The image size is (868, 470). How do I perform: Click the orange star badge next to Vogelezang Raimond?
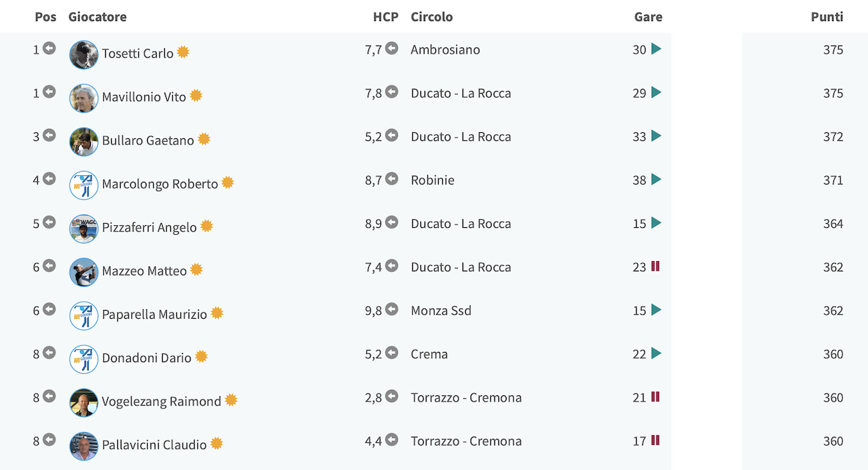click(x=231, y=400)
